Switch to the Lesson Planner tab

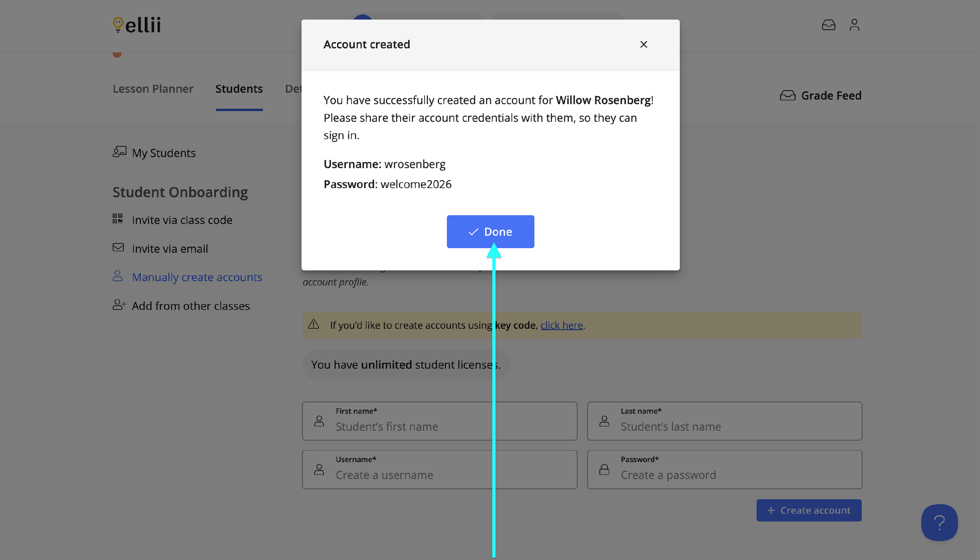coord(153,89)
